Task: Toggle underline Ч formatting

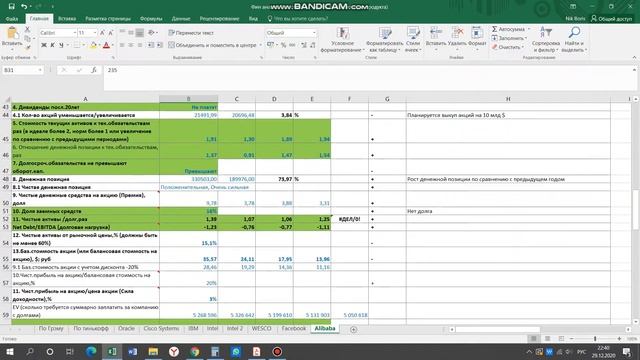Action: [x=61, y=45]
